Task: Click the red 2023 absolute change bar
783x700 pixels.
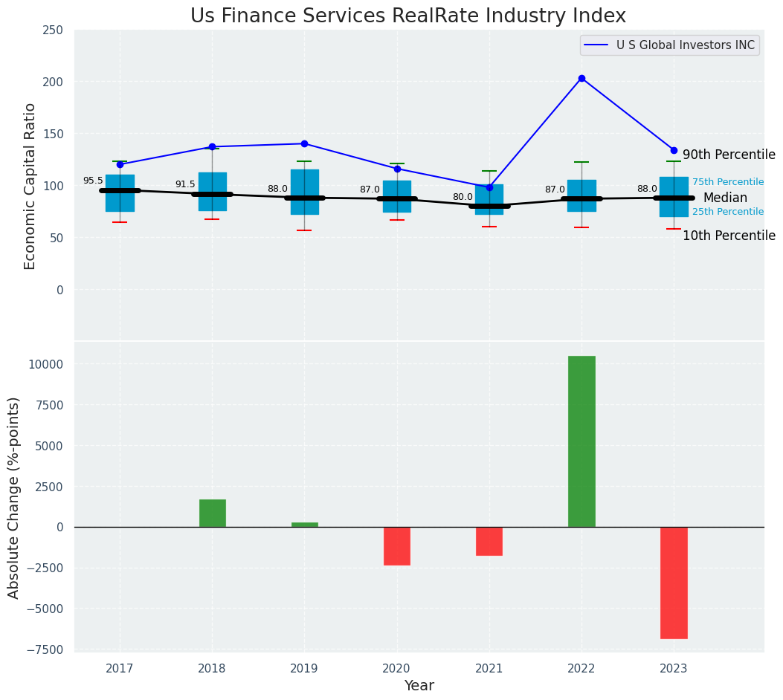Action: click(x=674, y=583)
